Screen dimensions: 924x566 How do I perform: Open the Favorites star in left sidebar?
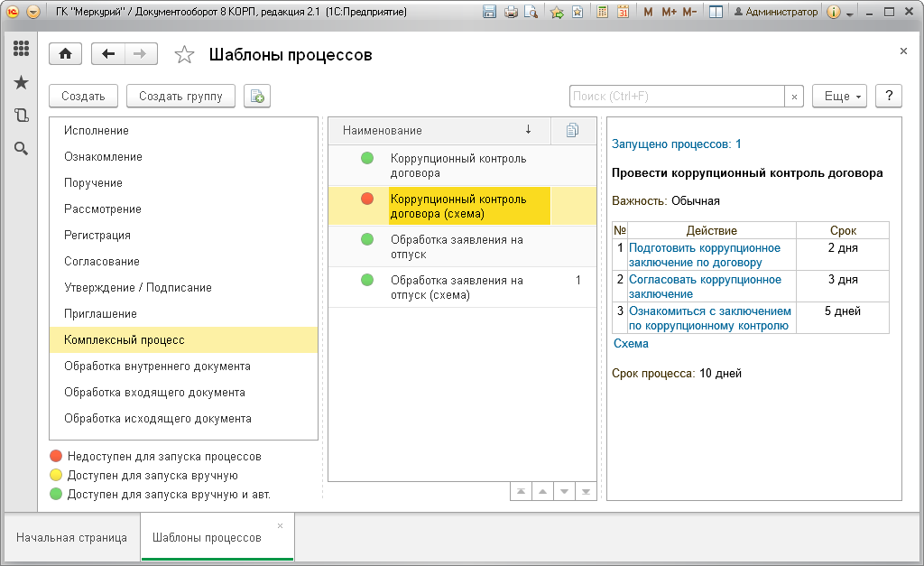pos(22,82)
